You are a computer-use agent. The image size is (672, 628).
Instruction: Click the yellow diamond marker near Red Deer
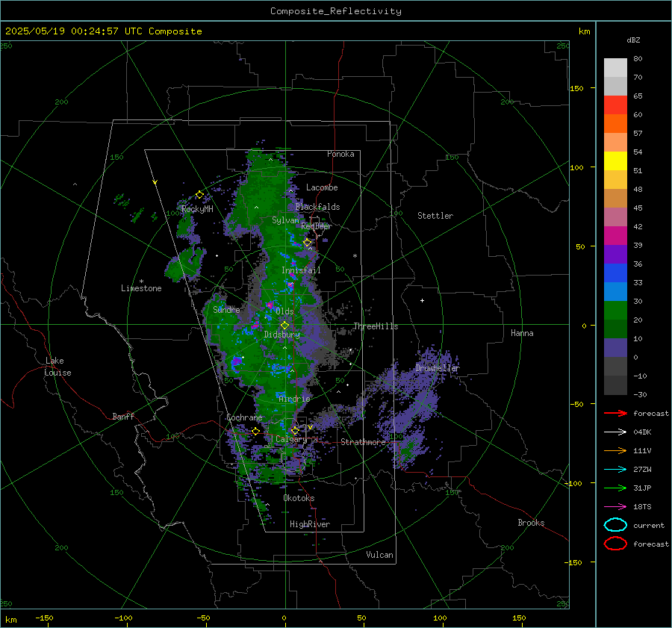(x=307, y=243)
